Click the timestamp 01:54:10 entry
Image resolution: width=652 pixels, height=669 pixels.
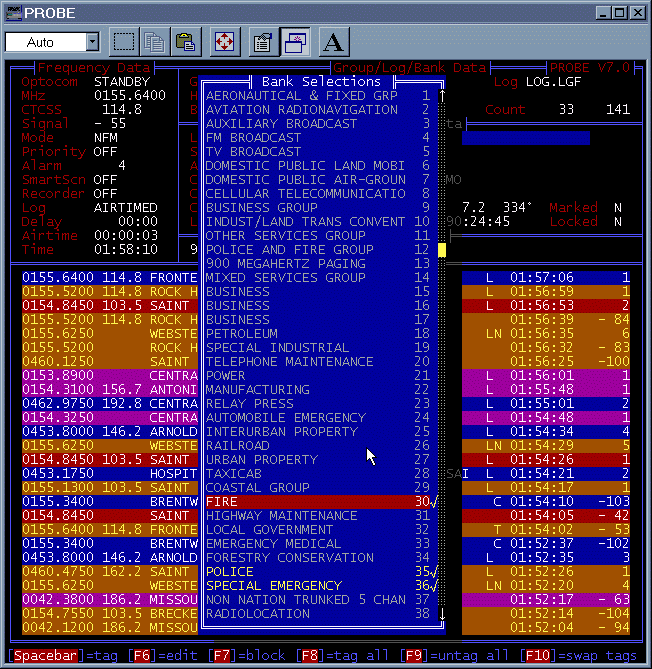[542, 502]
